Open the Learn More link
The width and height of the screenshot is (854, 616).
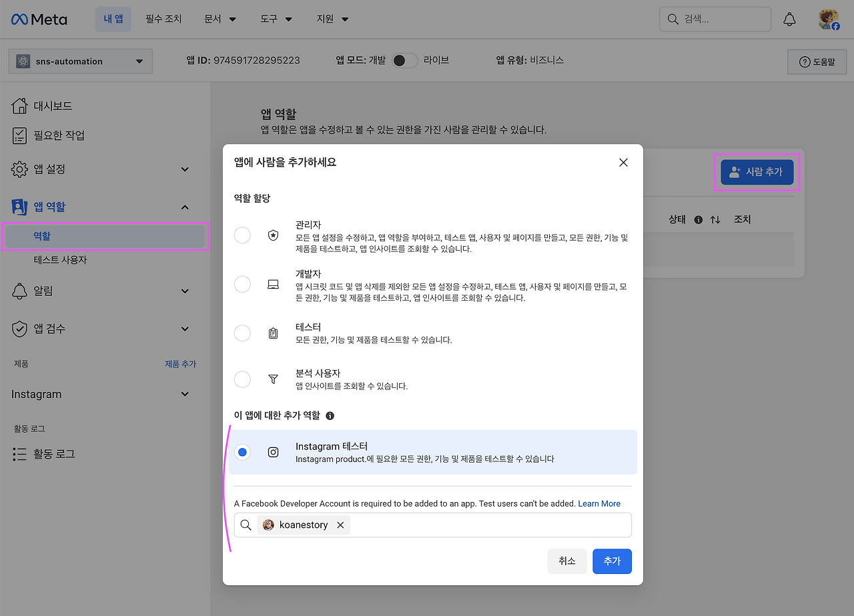click(599, 504)
